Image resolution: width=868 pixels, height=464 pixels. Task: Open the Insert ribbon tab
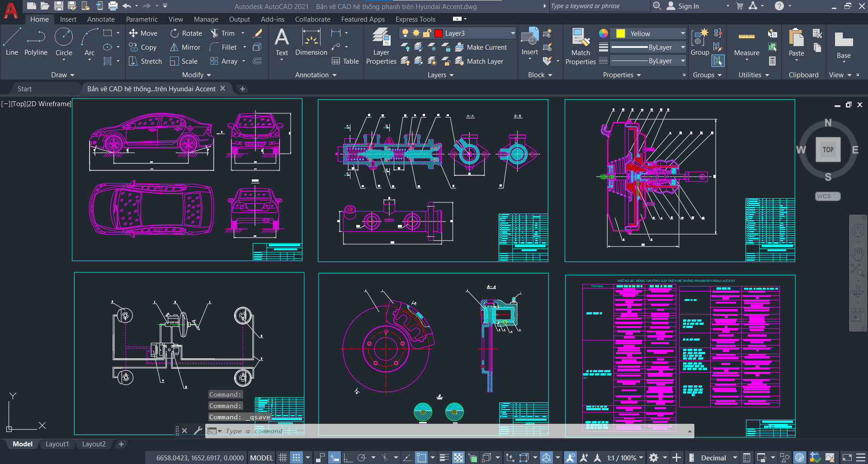point(68,19)
